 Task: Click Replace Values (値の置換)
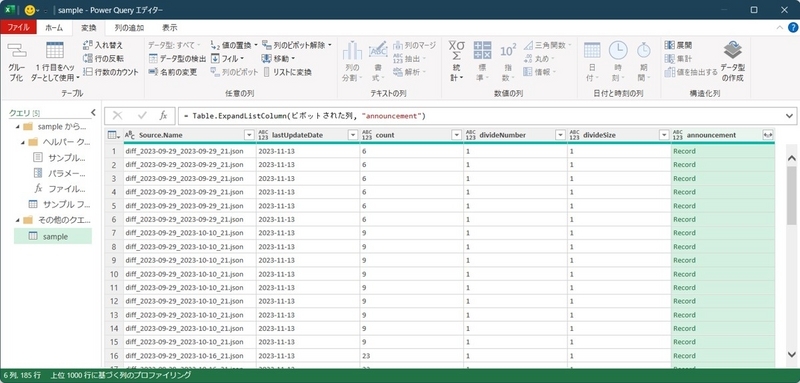point(233,45)
